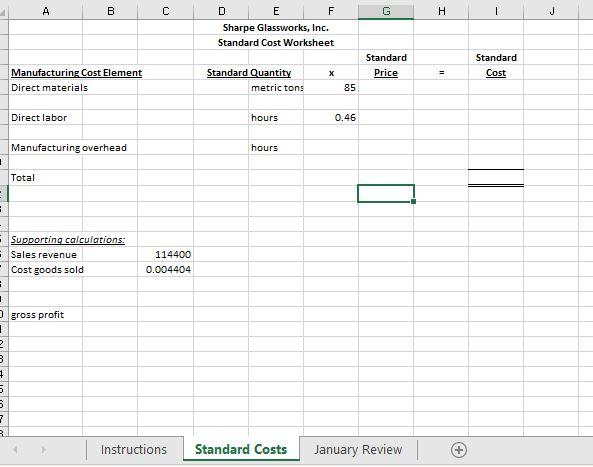Viewport: 593px width, 467px height.
Task: Click 'hours' cell in Manufacturing overhead row
Action: 276,147
